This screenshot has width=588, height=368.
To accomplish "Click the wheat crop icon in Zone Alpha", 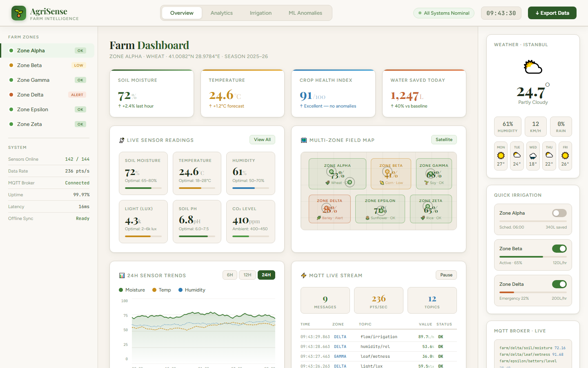I will point(327,183).
